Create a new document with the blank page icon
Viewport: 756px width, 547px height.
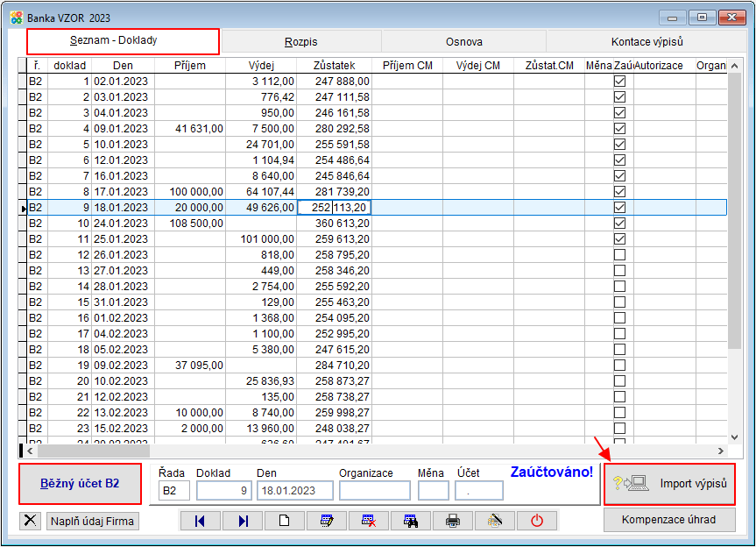285,521
